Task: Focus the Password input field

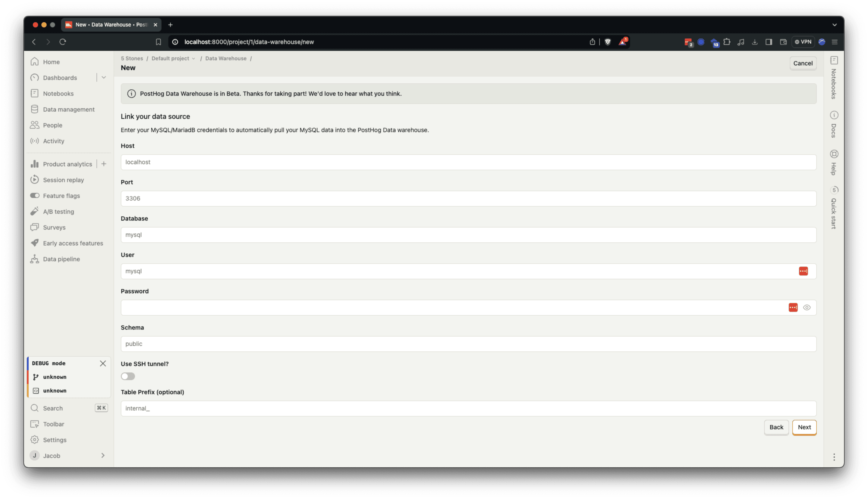Action: [468, 307]
